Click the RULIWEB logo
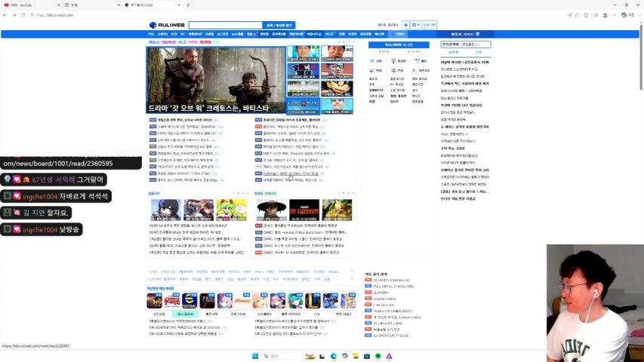This screenshot has height=362, width=644. pyautogui.click(x=167, y=25)
